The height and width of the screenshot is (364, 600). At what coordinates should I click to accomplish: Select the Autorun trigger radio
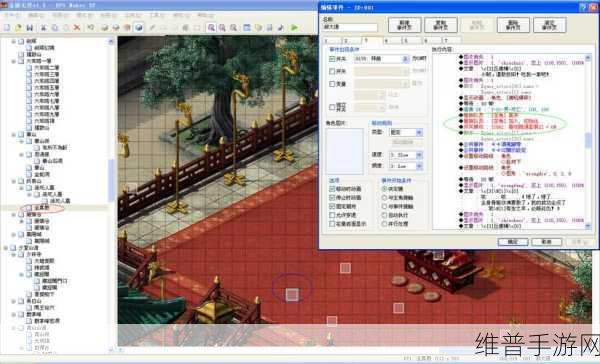coord(384,215)
